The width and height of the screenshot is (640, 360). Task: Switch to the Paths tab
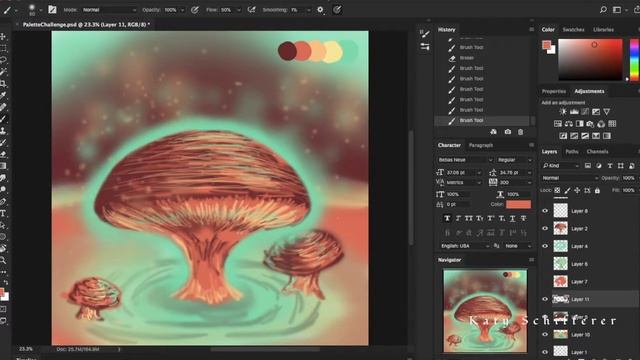571,151
